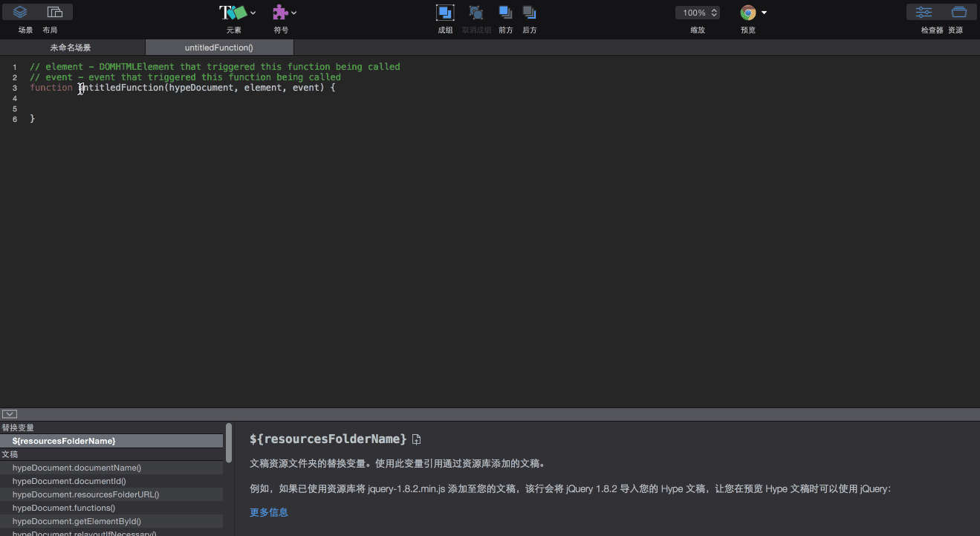Expand the preview browser dropdown arrow
Screen dimensions: 980x536
[x=764, y=13]
